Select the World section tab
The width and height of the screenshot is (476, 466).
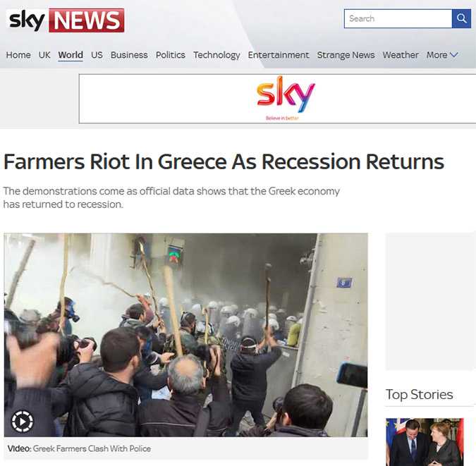pos(71,55)
